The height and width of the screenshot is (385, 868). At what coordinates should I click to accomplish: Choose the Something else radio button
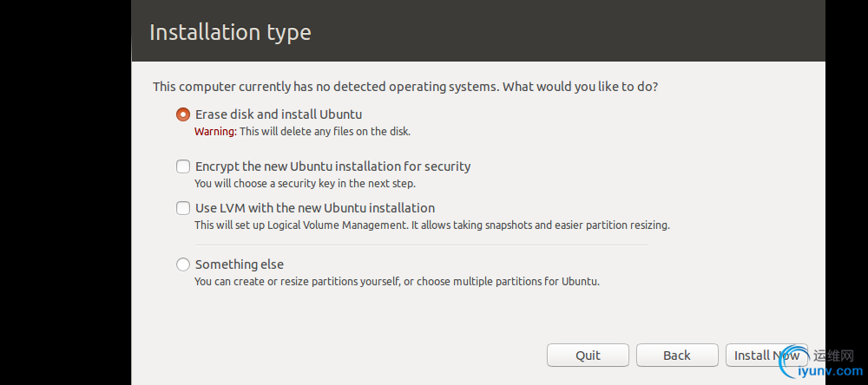183,264
